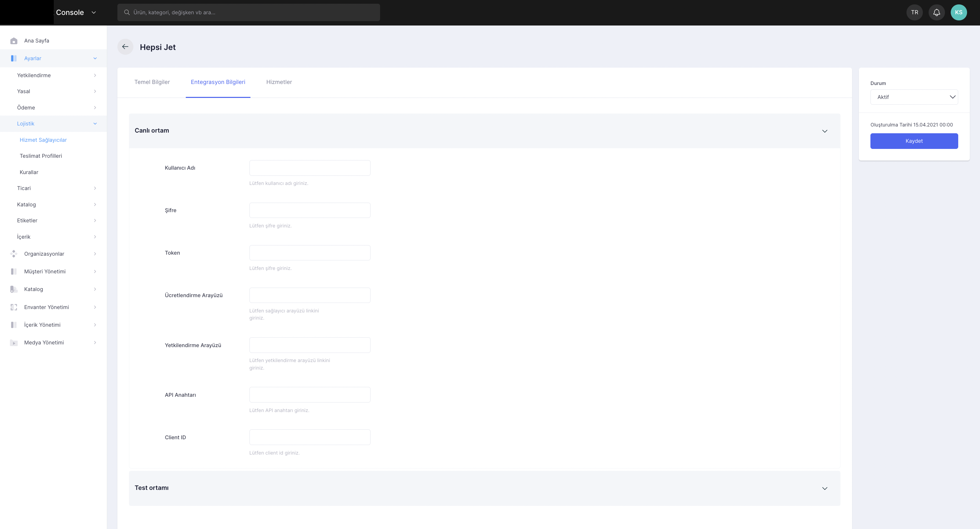Expand the Ödeme submenu
This screenshot has height=529, width=980.
coord(95,107)
